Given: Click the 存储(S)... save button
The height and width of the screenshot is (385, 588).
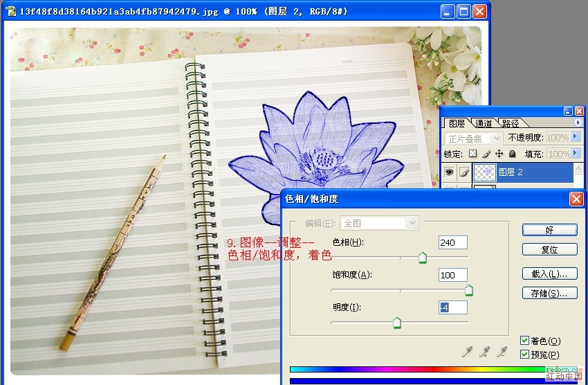Looking at the screenshot, I should pyautogui.click(x=549, y=293).
